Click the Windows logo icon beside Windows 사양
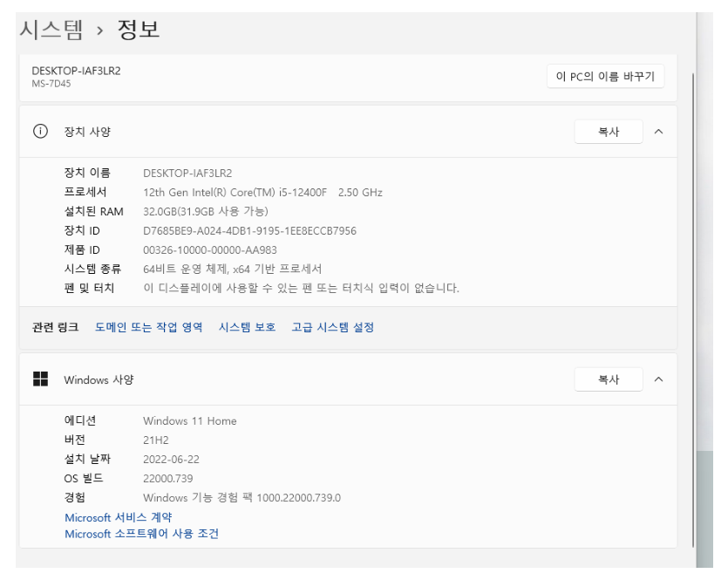 pyautogui.click(x=40, y=379)
